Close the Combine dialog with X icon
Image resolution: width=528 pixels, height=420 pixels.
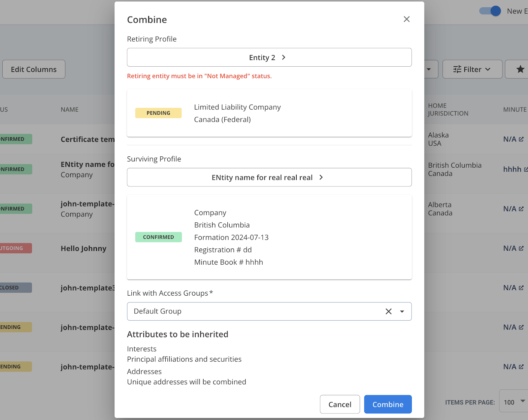pos(407,19)
